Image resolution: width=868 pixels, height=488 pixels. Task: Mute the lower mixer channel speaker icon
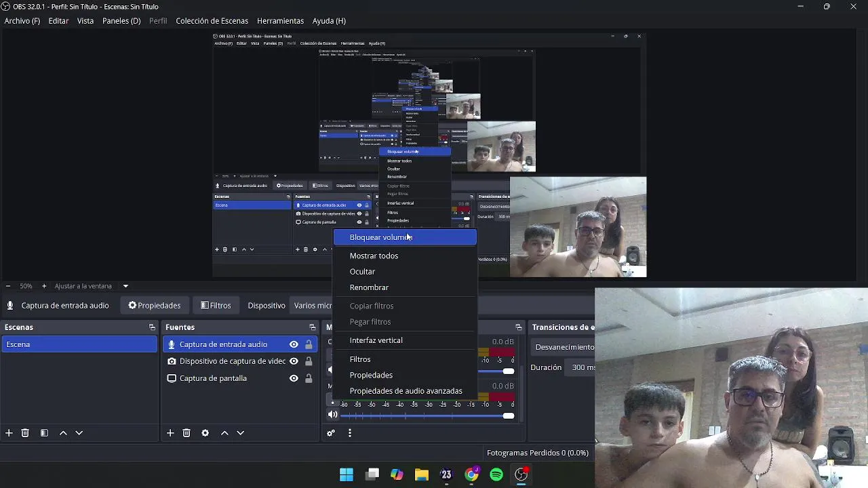point(332,415)
